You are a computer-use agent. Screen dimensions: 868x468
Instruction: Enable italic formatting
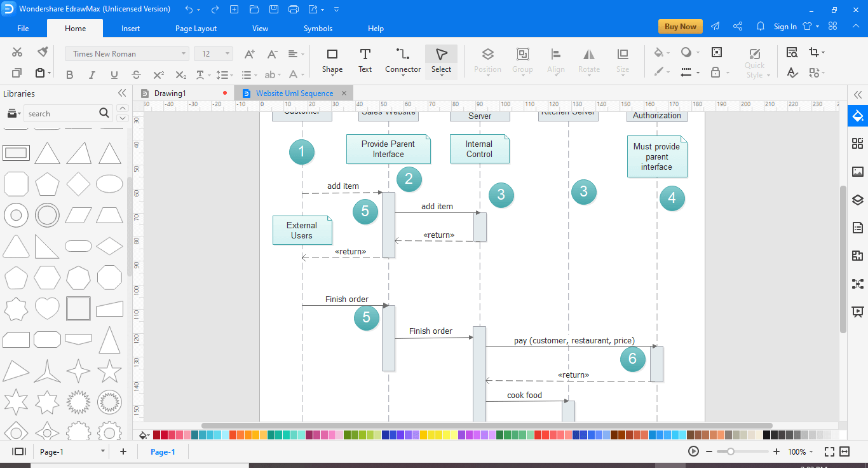pyautogui.click(x=92, y=74)
